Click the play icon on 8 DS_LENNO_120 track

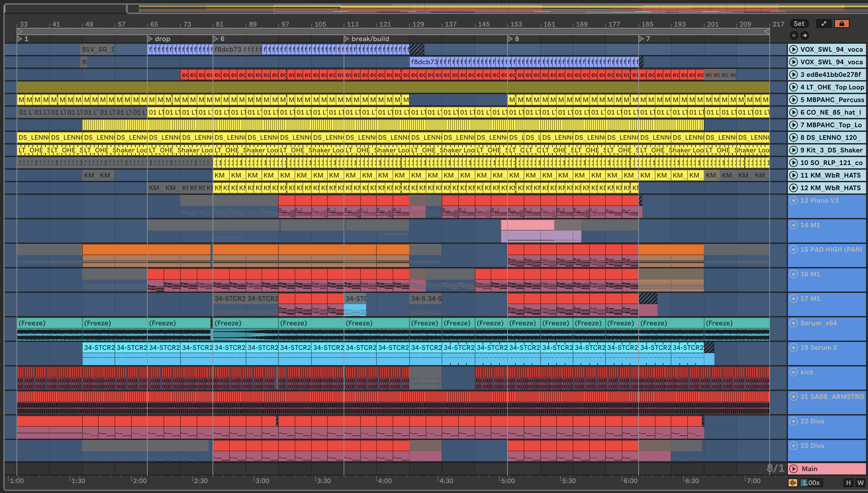click(793, 137)
